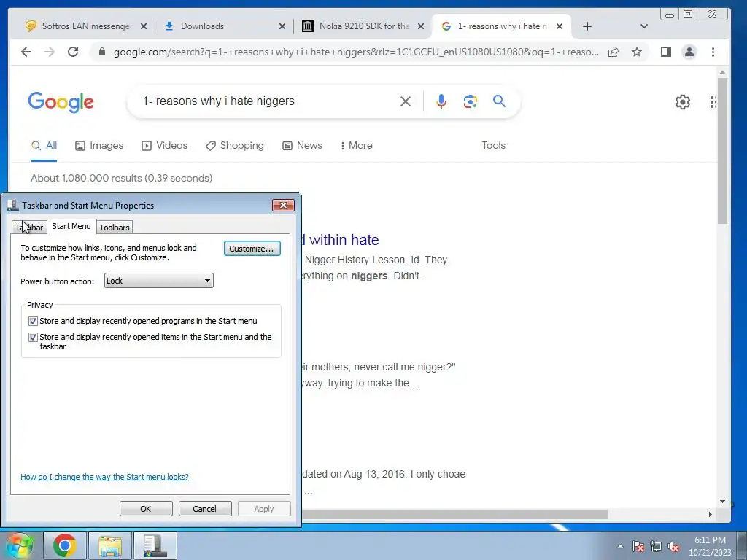Open Google quick settings gear
The image size is (747, 560).
683,102
